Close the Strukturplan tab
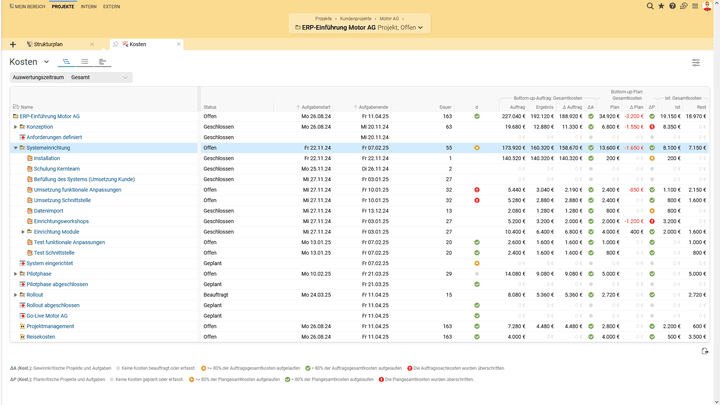720x405 pixels. coord(92,45)
